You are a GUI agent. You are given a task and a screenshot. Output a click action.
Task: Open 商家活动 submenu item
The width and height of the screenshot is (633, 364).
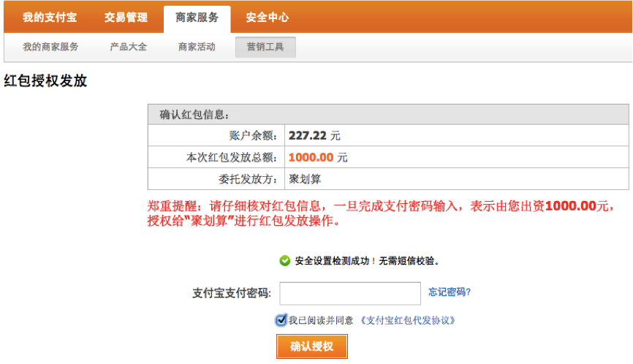pos(197,47)
